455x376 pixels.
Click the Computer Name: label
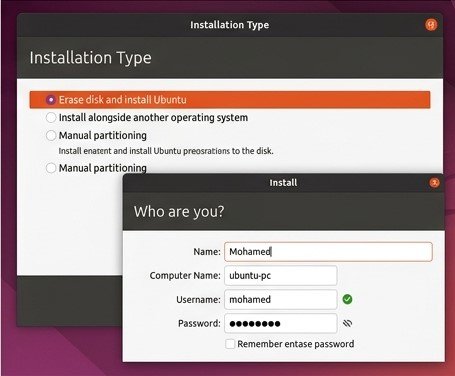(185, 276)
